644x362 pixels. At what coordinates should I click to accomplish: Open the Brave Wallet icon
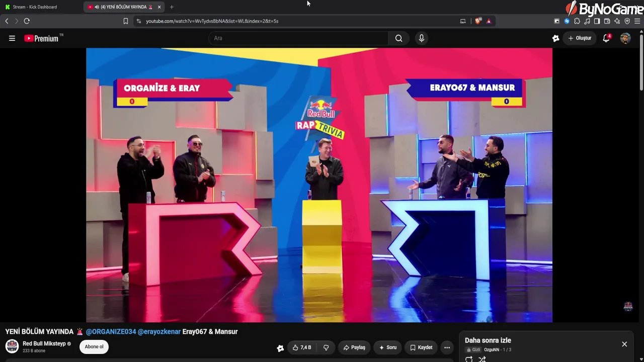click(607, 21)
